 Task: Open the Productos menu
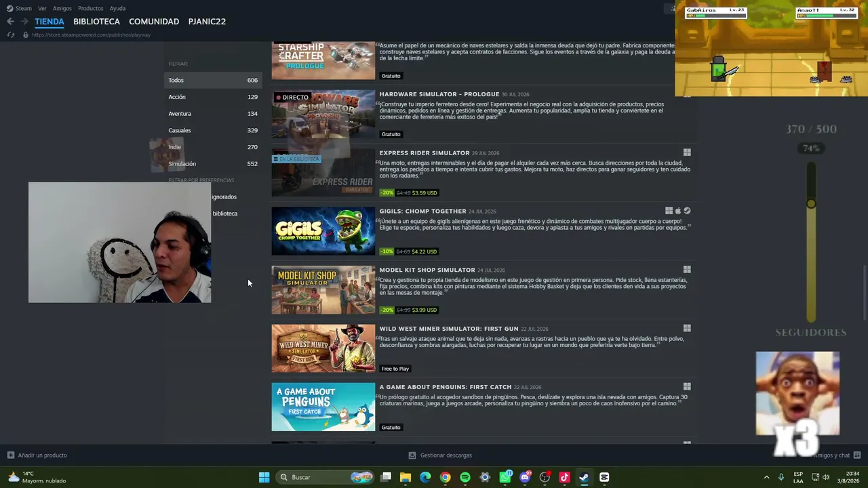(x=91, y=8)
